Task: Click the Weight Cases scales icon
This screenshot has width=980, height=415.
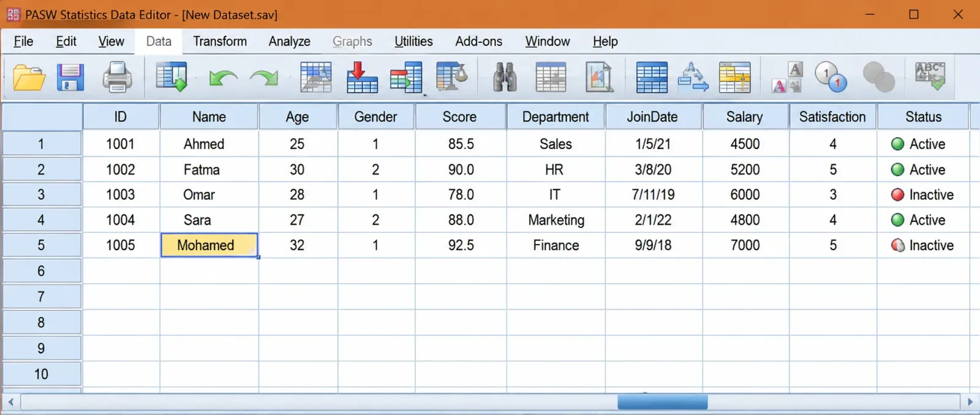Action: (693, 78)
